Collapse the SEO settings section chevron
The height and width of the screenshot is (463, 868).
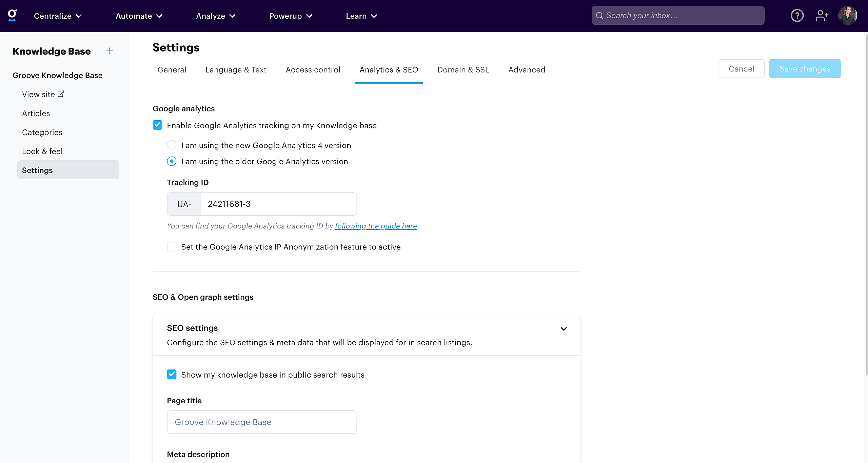[564, 329]
